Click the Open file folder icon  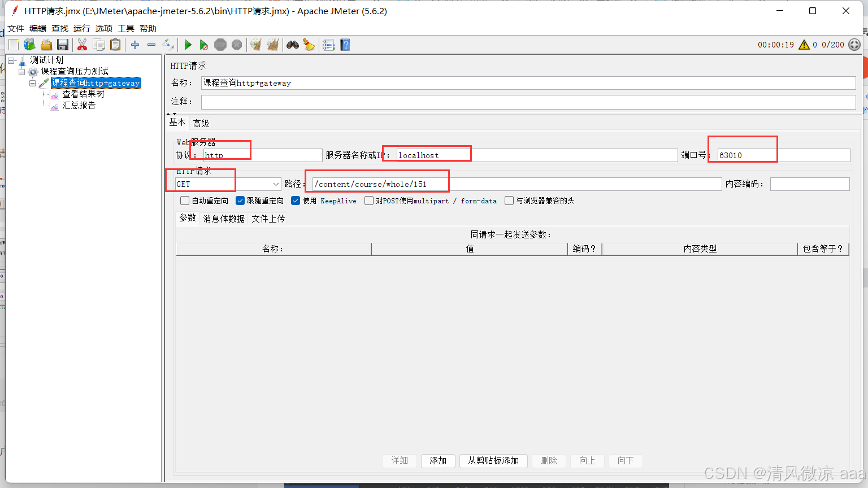(x=46, y=45)
